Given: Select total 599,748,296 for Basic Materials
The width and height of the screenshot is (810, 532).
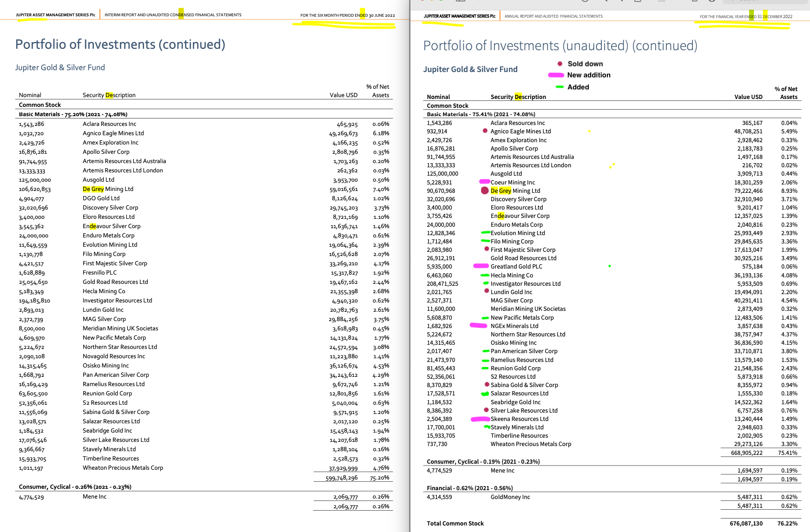Looking at the screenshot, I should (342, 478).
